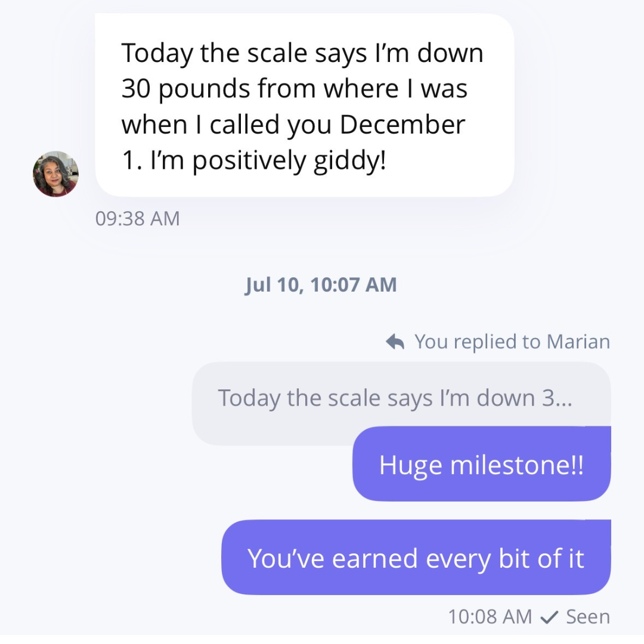644x644 pixels.
Task: Click the name 'Marian' in reply header
Action: (x=578, y=342)
